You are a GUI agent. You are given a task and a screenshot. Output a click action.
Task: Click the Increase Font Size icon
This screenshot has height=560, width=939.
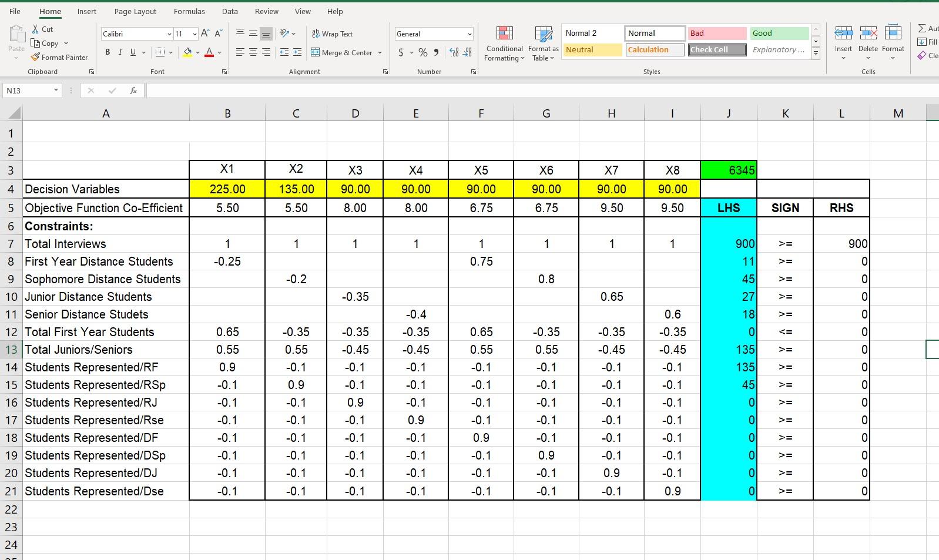[204, 33]
